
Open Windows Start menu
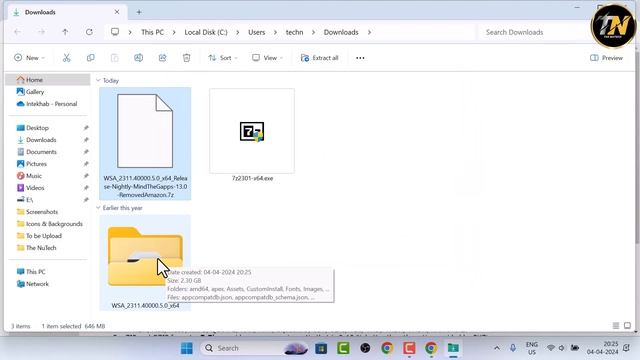(187, 348)
